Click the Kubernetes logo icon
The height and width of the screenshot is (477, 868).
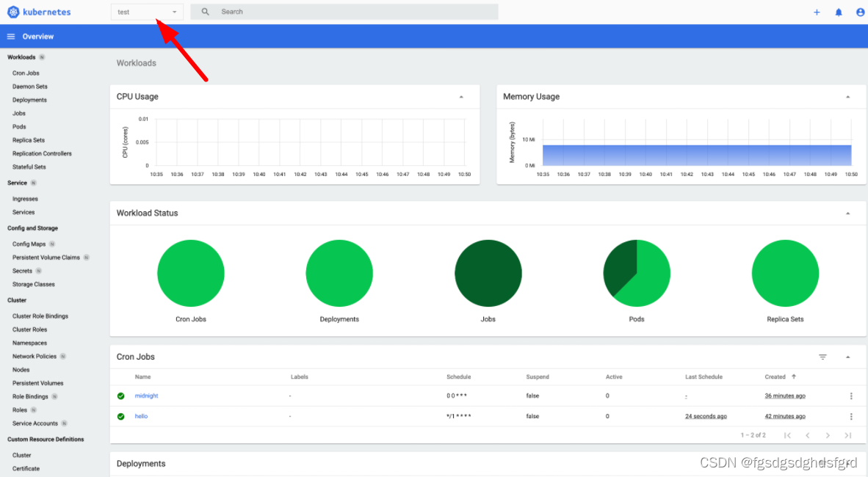(x=12, y=12)
